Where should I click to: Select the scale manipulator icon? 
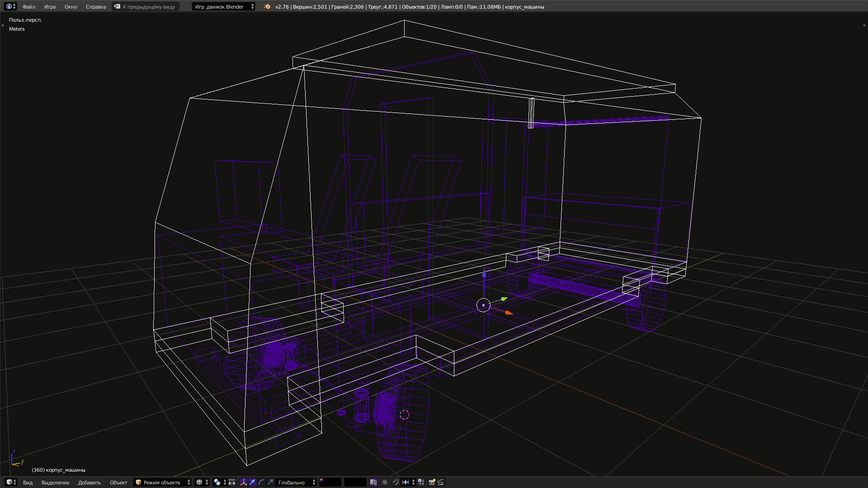click(x=271, y=482)
